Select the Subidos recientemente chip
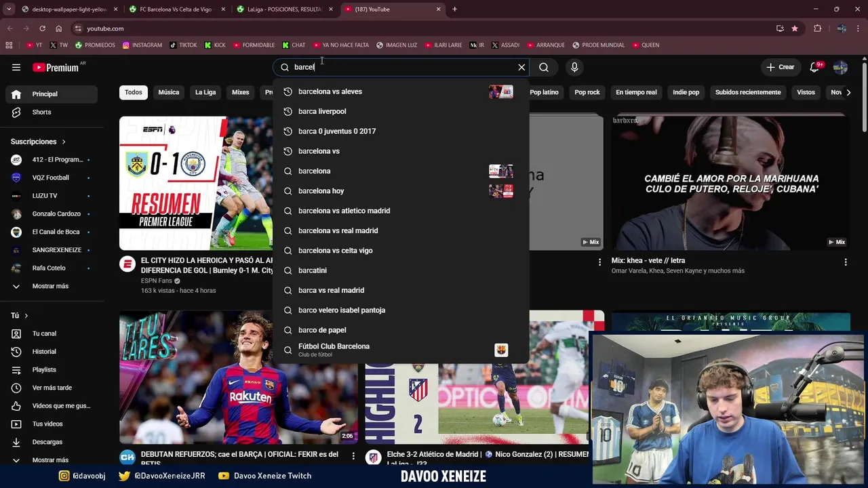Viewport: 868px width, 488px height. [748, 92]
